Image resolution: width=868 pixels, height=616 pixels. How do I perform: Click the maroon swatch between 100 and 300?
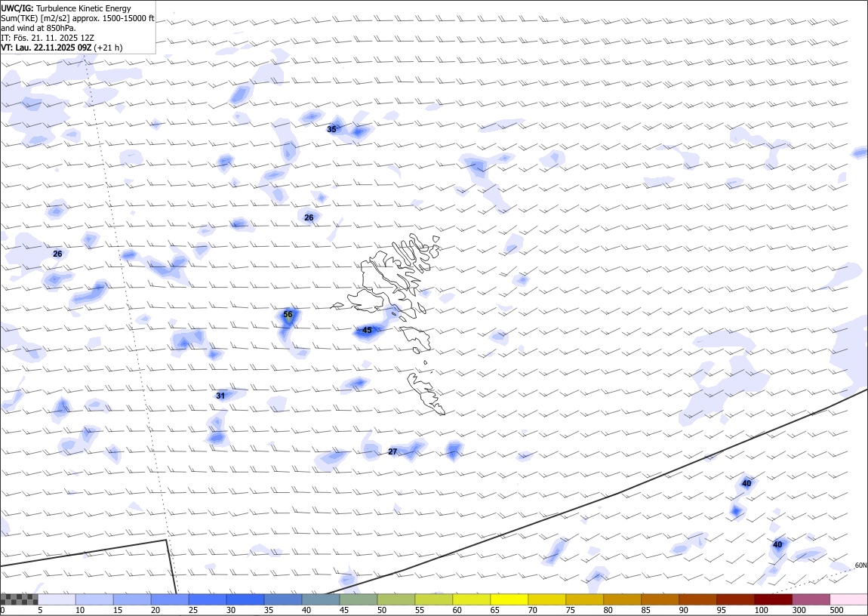click(772, 599)
